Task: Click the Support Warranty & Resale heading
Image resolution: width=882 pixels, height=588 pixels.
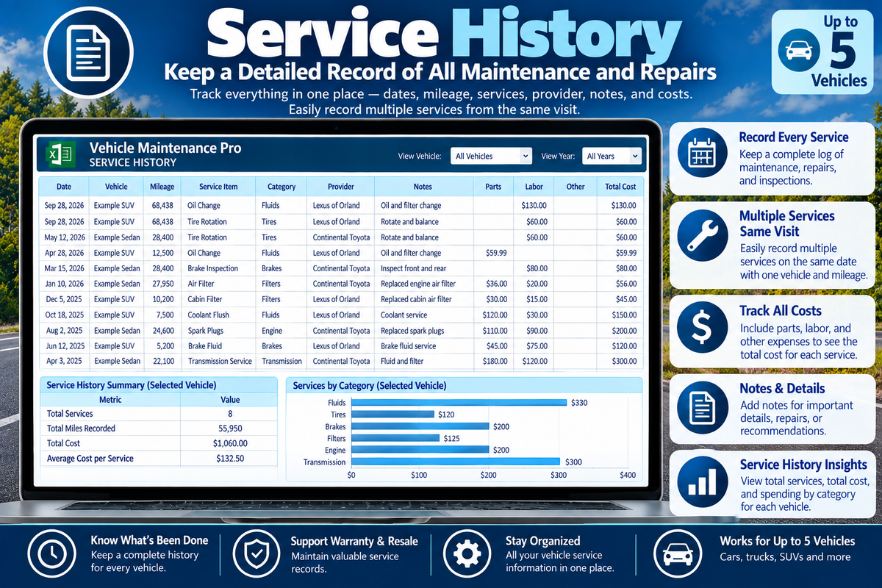Action: click(x=354, y=541)
